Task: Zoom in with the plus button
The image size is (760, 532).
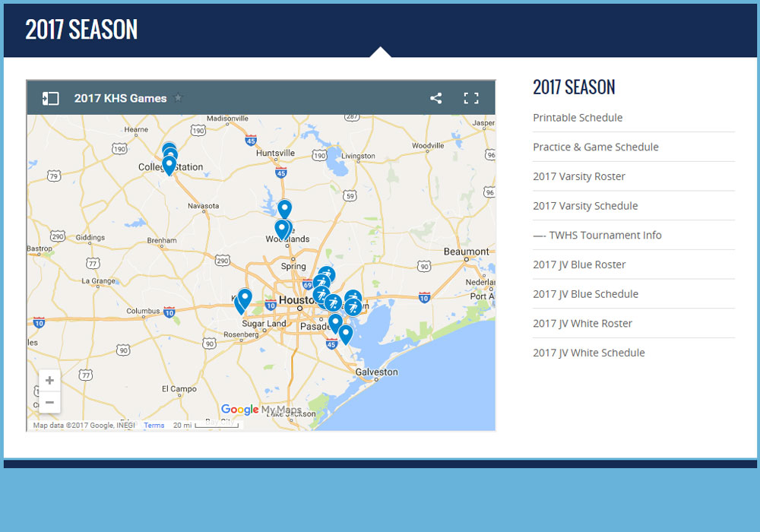Action: tap(49, 380)
